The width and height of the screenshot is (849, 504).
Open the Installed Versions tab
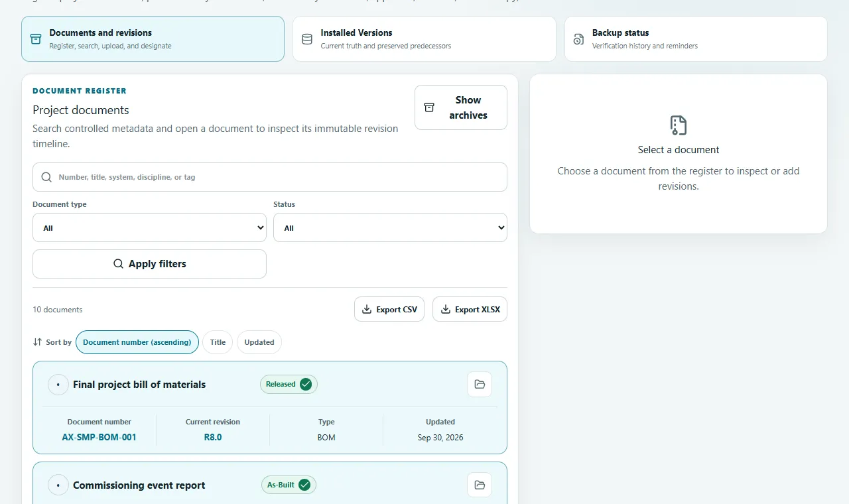point(424,39)
